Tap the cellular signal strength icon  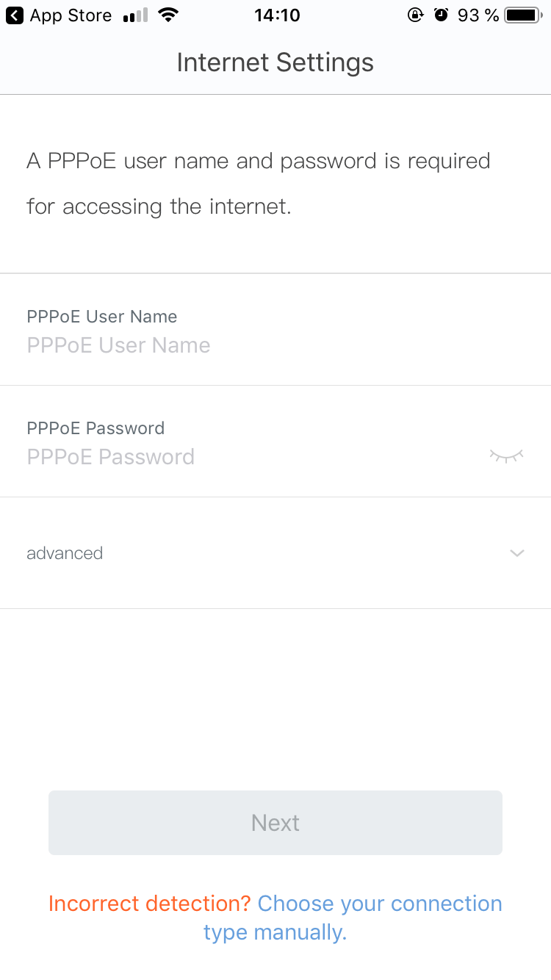pyautogui.click(x=135, y=15)
